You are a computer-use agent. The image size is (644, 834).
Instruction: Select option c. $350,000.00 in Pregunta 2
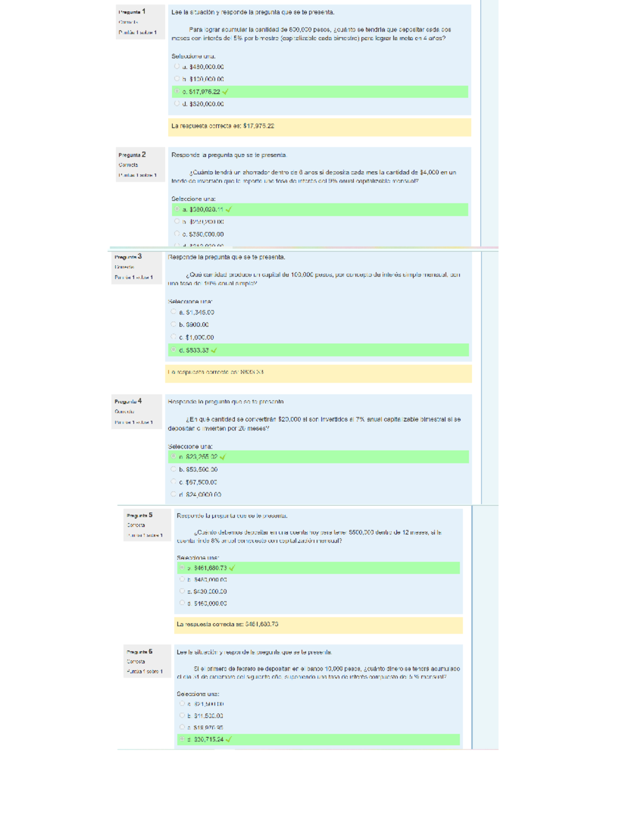coord(177,234)
